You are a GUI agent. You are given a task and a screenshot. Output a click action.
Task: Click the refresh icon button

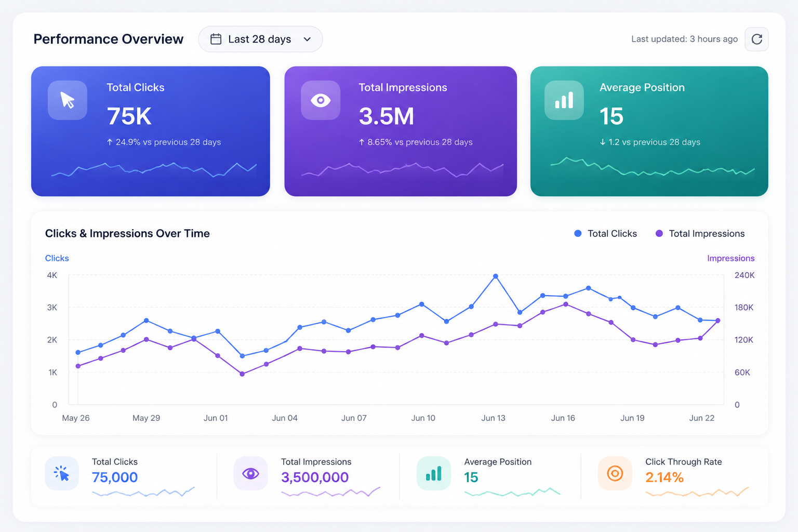[x=756, y=39]
